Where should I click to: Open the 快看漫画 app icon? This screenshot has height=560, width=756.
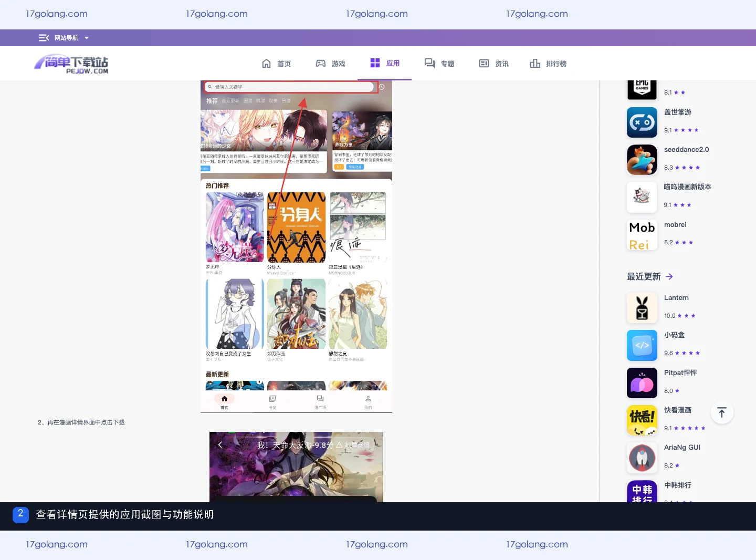[642, 420]
